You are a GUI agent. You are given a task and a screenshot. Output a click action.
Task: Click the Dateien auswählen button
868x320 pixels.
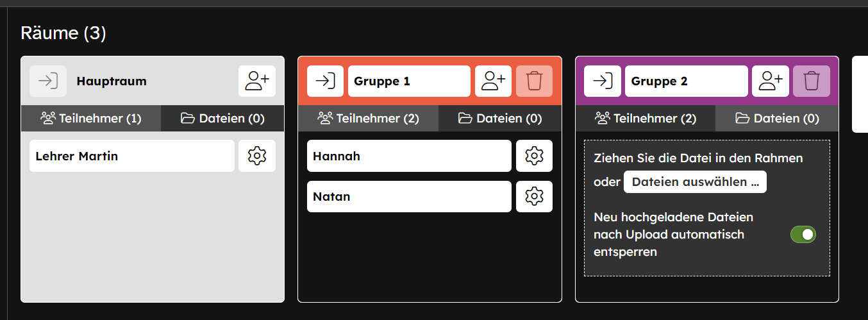pyautogui.click(x=695, y=182)
